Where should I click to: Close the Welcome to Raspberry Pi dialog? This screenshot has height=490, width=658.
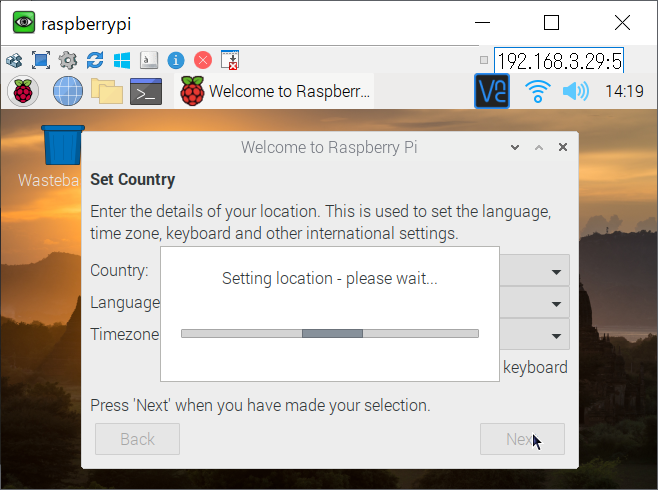[x=563, y=147]
